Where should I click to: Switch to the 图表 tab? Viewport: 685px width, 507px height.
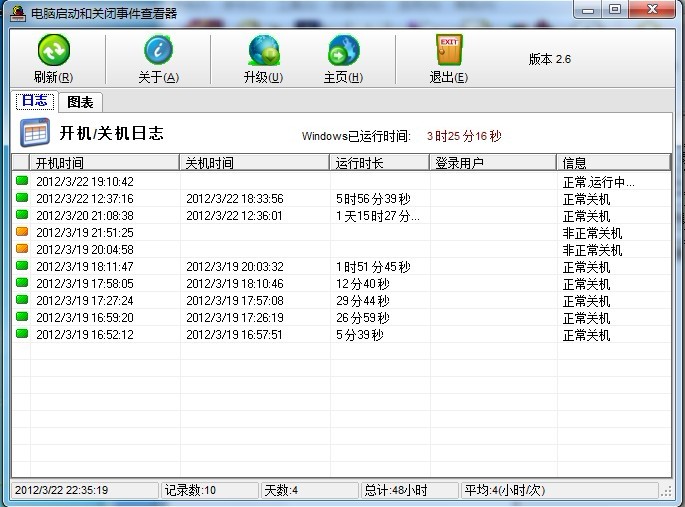tap(80, 102)
